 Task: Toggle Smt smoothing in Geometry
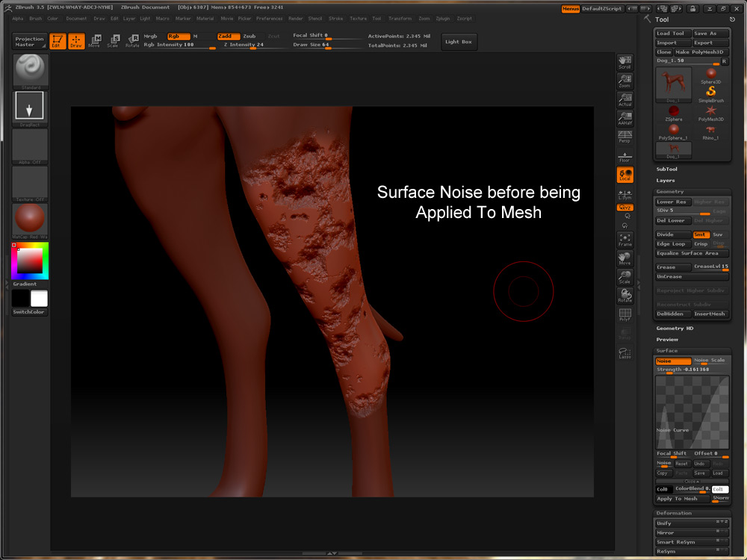700,234
